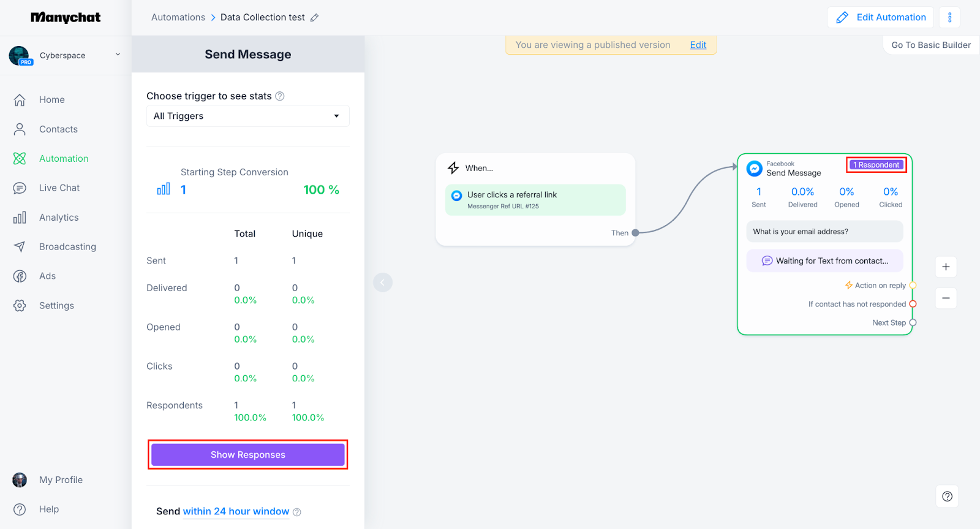980x529 pixels.
Task: Click the Next Step connector dot
Action: click(913, 323)
